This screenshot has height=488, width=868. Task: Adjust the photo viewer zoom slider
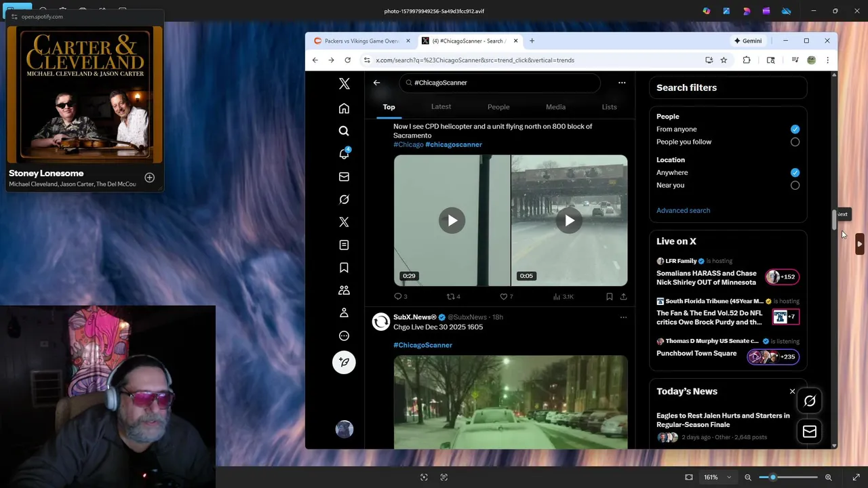coord(788,477)
